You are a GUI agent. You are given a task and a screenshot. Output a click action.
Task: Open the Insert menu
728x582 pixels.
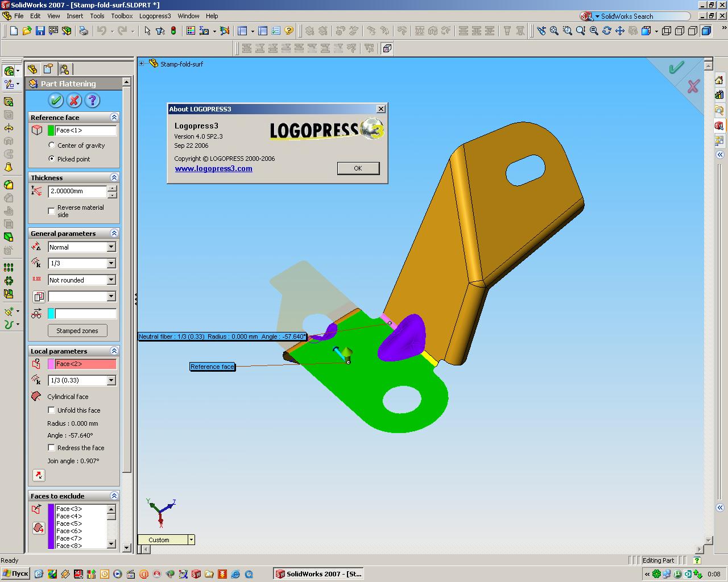75,16
